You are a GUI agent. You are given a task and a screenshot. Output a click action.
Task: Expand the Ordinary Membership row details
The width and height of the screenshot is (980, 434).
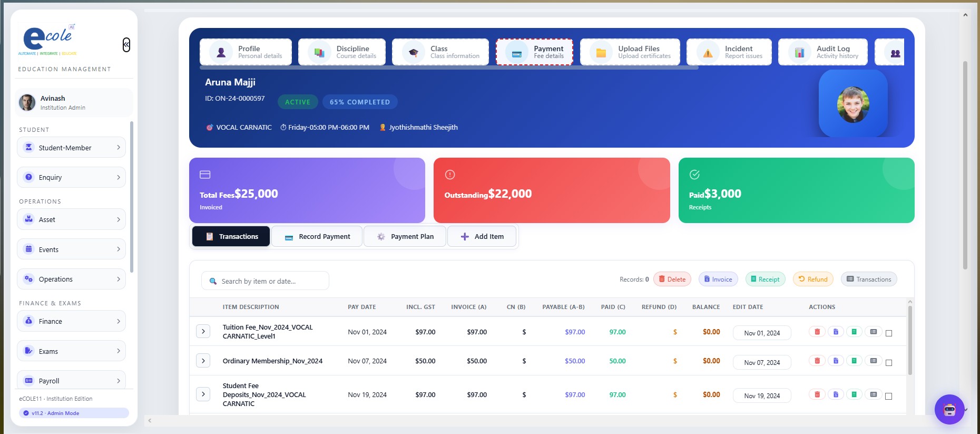(x=203, y=361)
